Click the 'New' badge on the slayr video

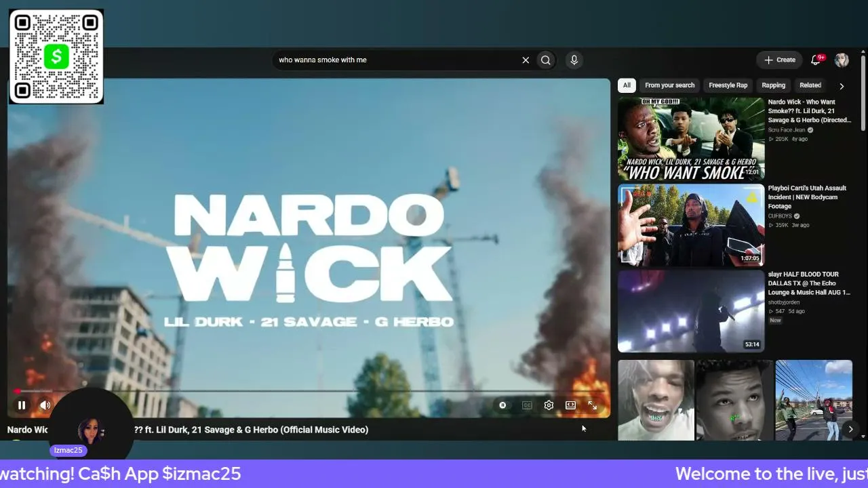pos(775,321)
